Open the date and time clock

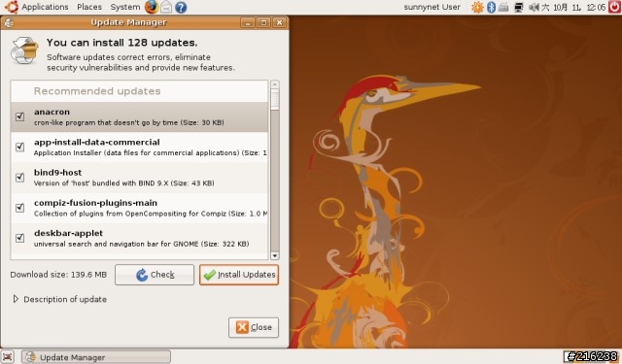(573, 7)
